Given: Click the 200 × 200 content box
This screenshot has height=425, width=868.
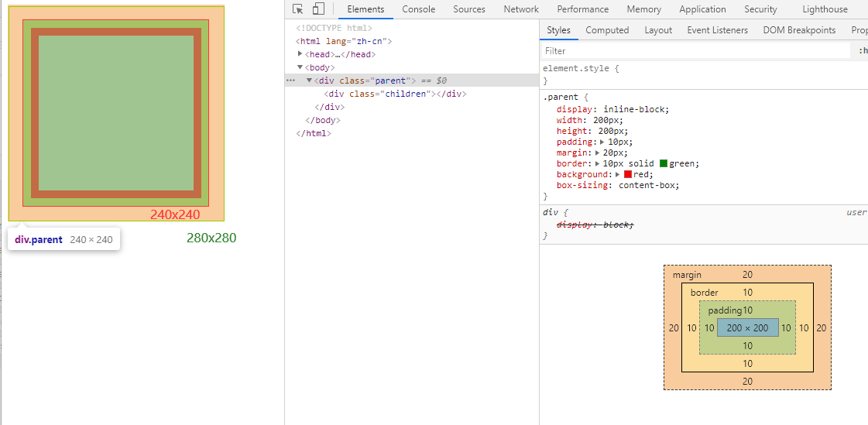Looking at the screenshot, I should pyautogui.click(x=747, y=327).
